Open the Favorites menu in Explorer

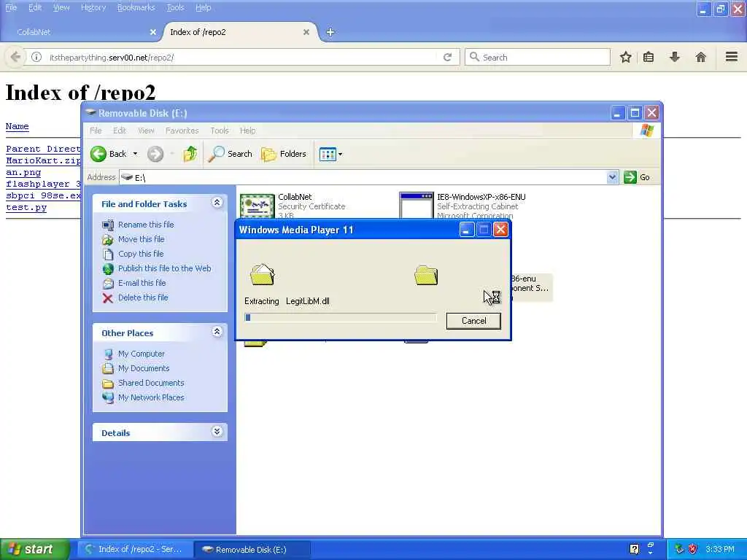(182, 131)
